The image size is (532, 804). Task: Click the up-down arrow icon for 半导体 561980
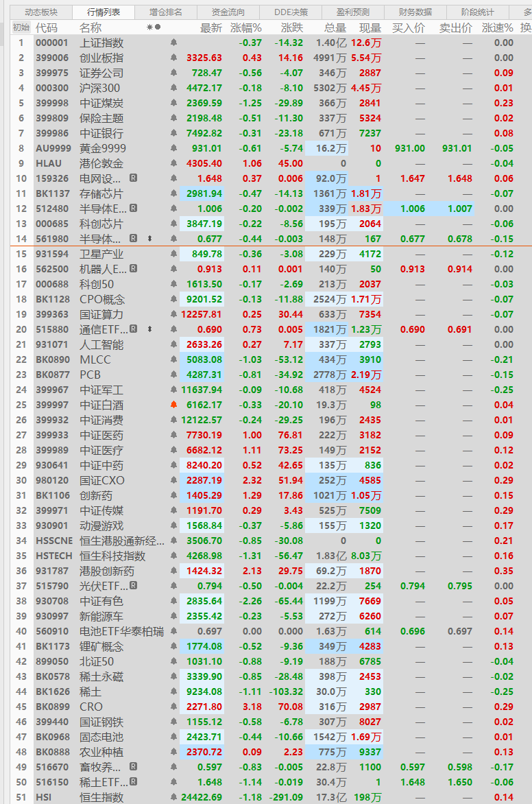pyautogui.click(x=149, y=239)
